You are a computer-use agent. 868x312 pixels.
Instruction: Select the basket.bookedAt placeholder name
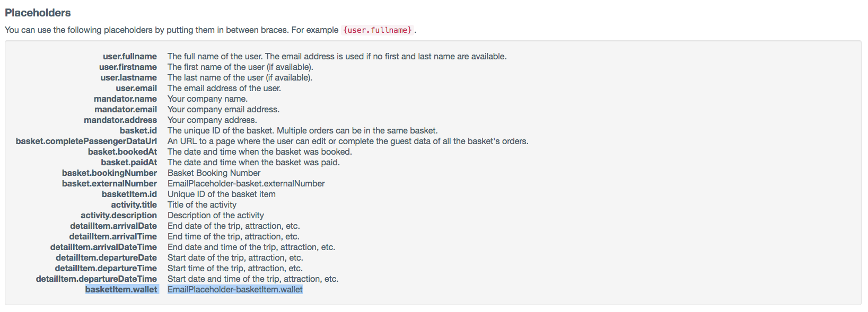coord(122,151)
